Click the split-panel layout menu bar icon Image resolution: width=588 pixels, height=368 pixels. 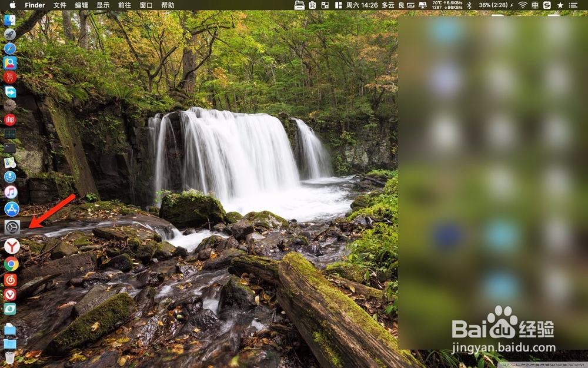point(339,5)
